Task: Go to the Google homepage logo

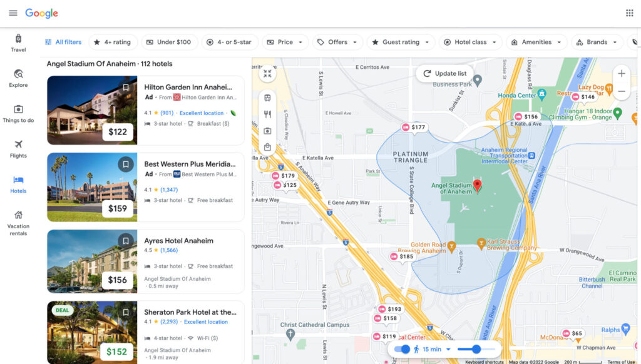Action: [x=42, y=13]
